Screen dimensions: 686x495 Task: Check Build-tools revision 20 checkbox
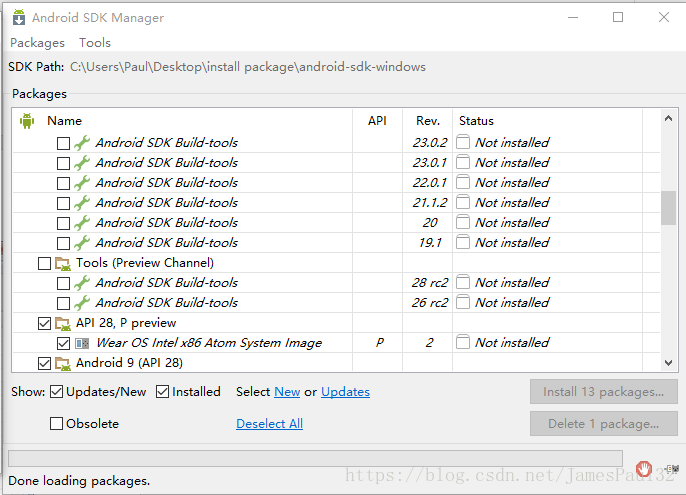[63, 223]
